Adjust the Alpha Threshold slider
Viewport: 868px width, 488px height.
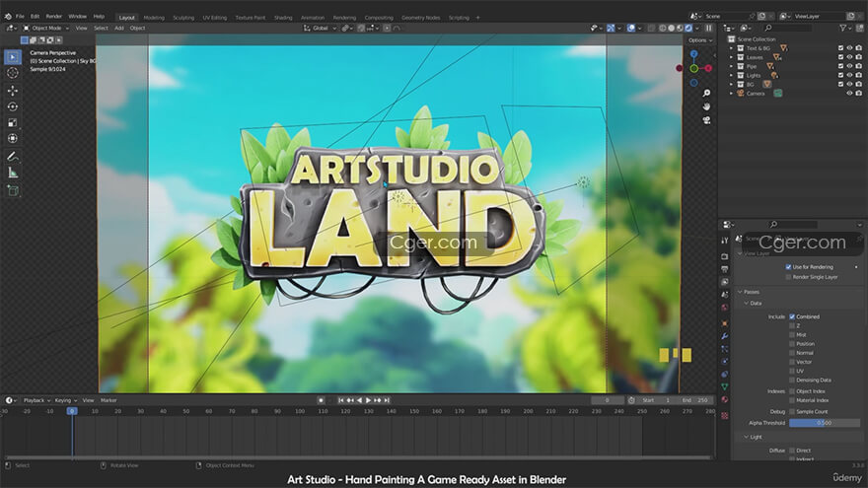pos(825,423)
